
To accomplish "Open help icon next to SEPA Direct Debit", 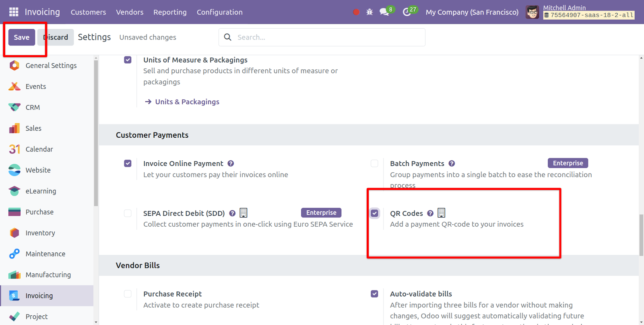I will tap(232, 213).
